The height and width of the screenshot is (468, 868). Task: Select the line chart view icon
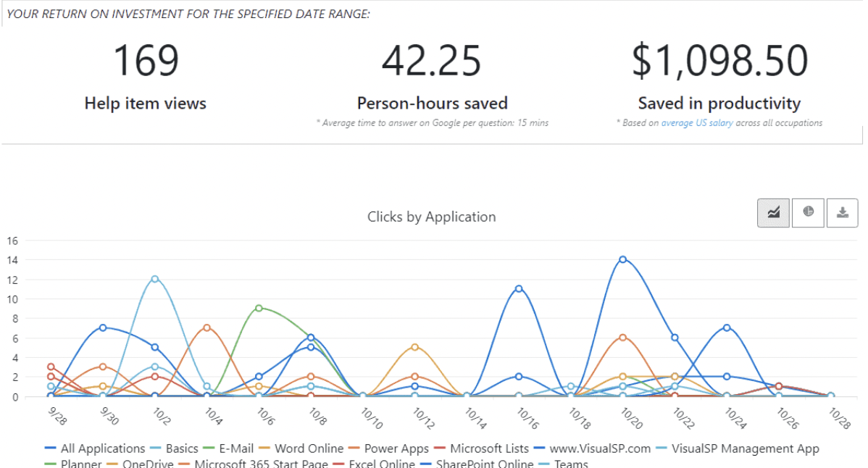(x=773, y=212)
